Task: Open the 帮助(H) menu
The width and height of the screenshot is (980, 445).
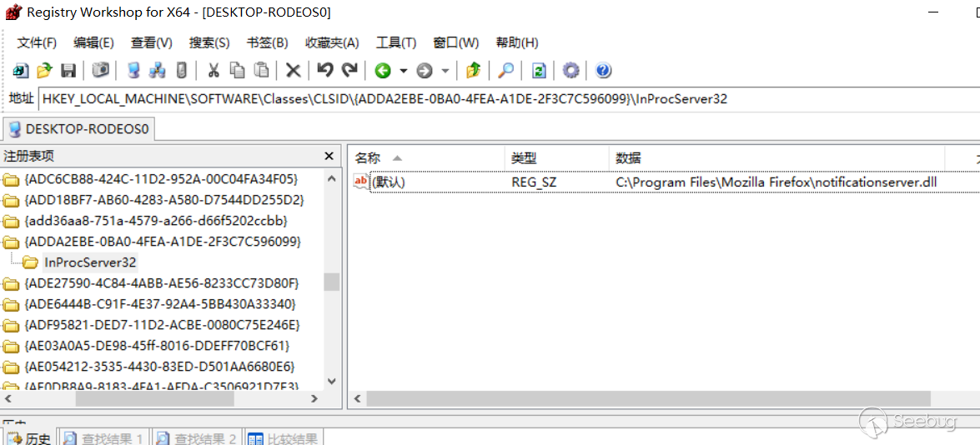Action: [517, 43]
